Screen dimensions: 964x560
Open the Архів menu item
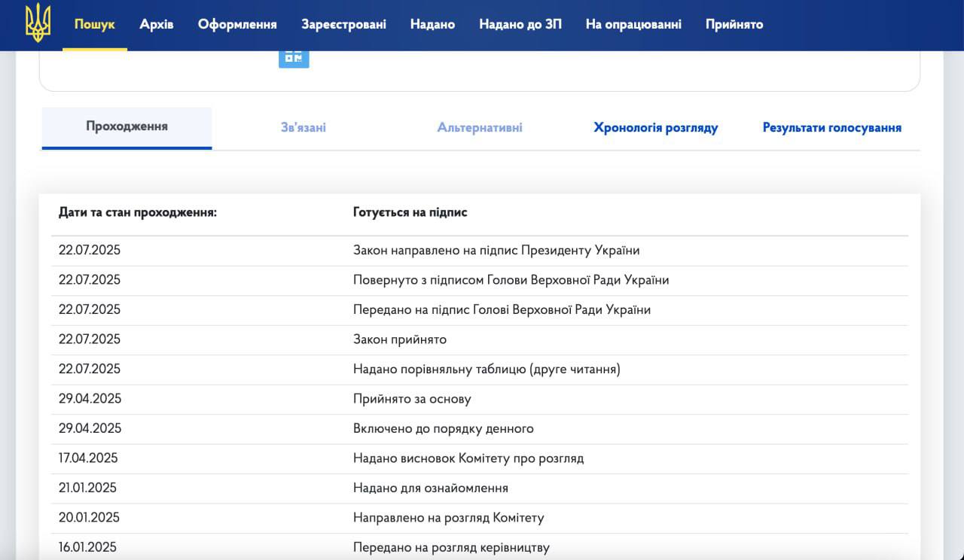[x=157, y=24]
